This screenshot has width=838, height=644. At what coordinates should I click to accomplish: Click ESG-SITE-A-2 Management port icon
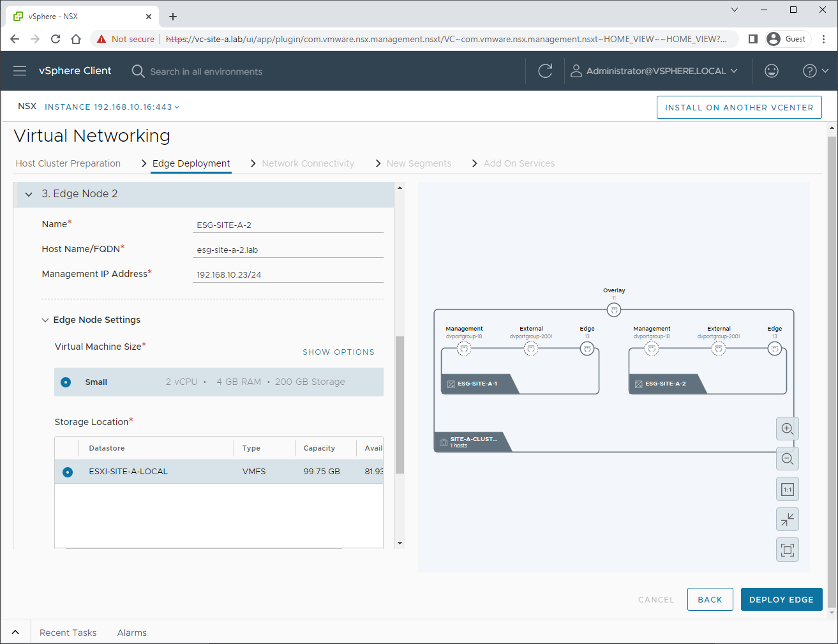[x=652, y=348]
